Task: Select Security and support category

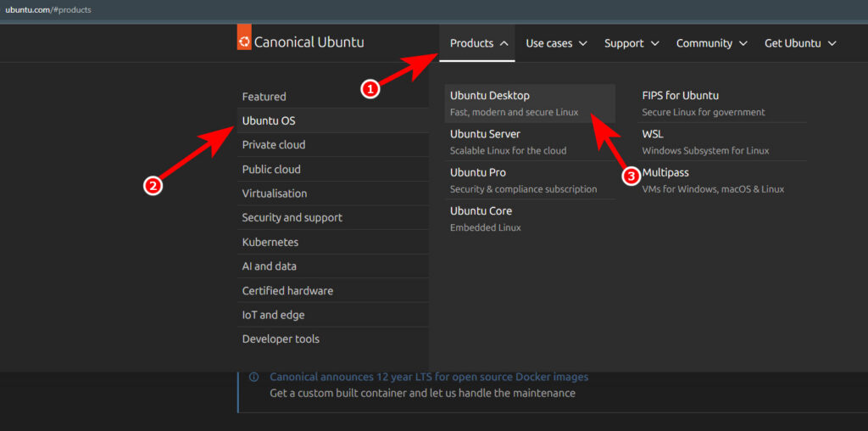Action: coord(332,218)
